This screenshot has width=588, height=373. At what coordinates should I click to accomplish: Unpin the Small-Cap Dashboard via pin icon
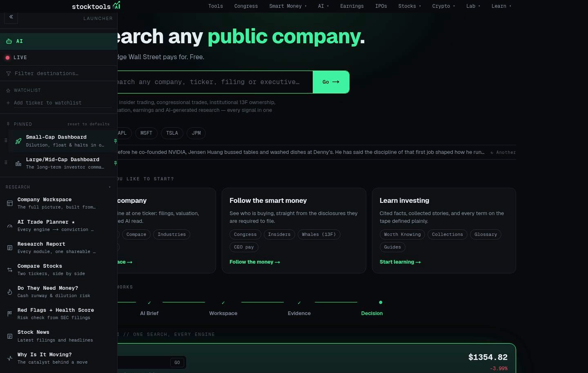116,141
